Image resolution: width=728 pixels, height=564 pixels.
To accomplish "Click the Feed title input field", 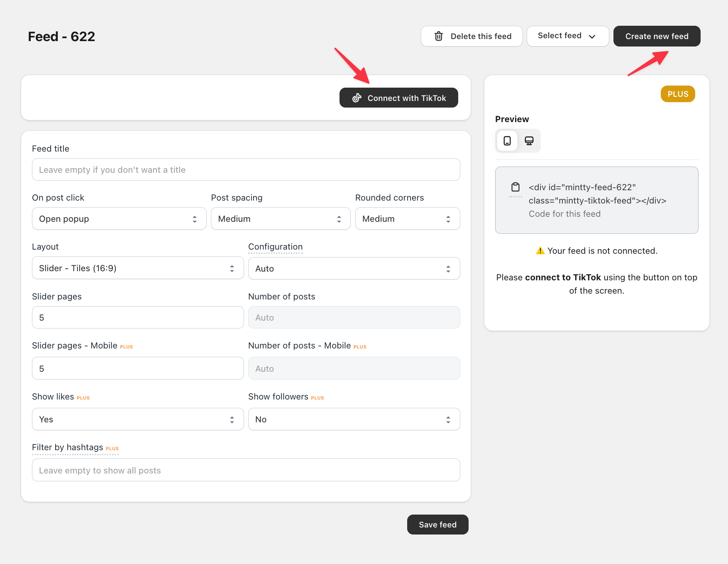I will (246, 169).
